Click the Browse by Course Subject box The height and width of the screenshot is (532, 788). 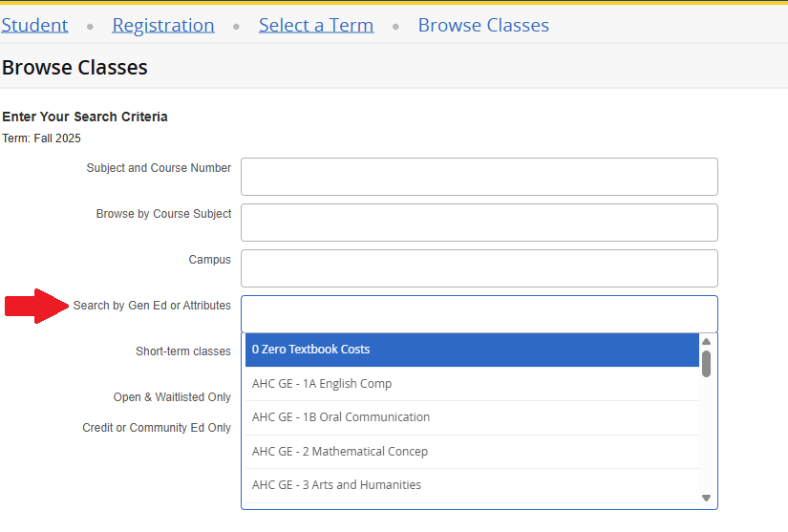click(x=479, y=223)
